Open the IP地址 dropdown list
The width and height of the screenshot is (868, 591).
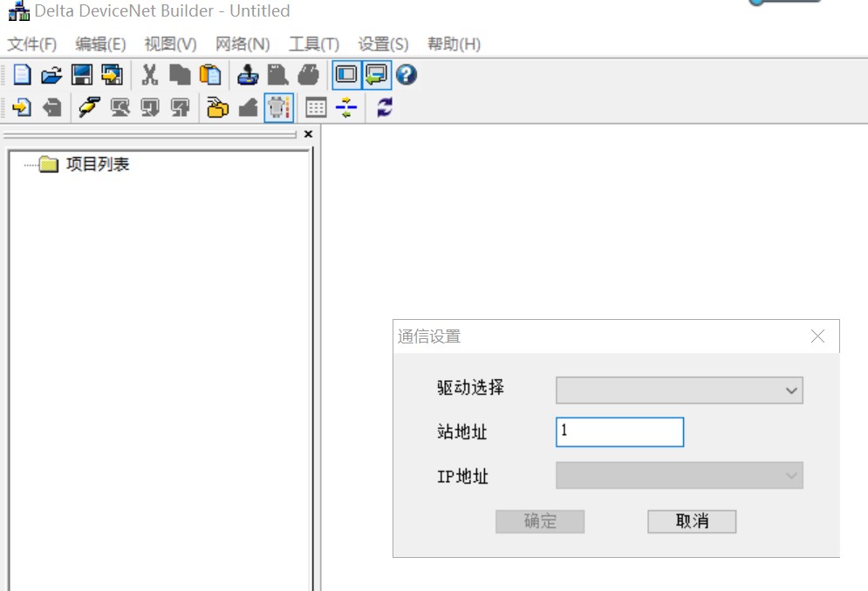679,476
